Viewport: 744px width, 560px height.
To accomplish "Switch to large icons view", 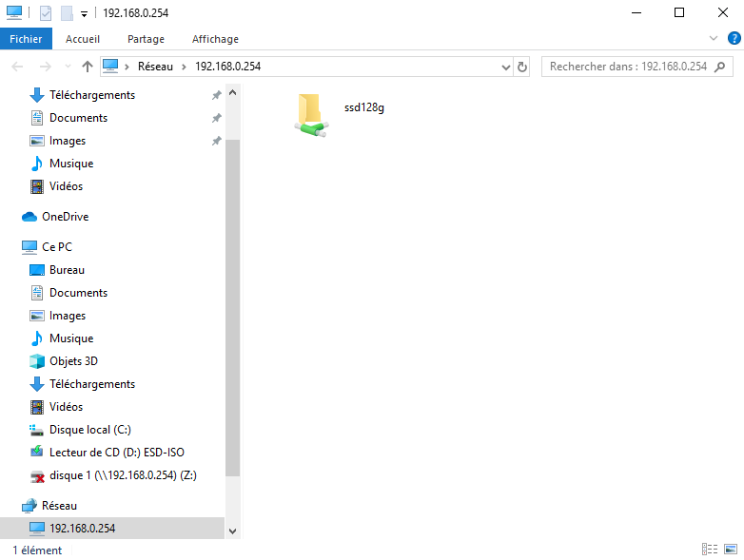I will (x=730, y=550).
